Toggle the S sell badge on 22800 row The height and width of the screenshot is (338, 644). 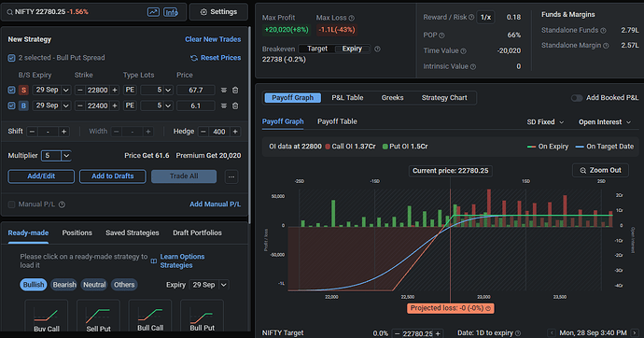pyautogui.click(x=23, y=90)
